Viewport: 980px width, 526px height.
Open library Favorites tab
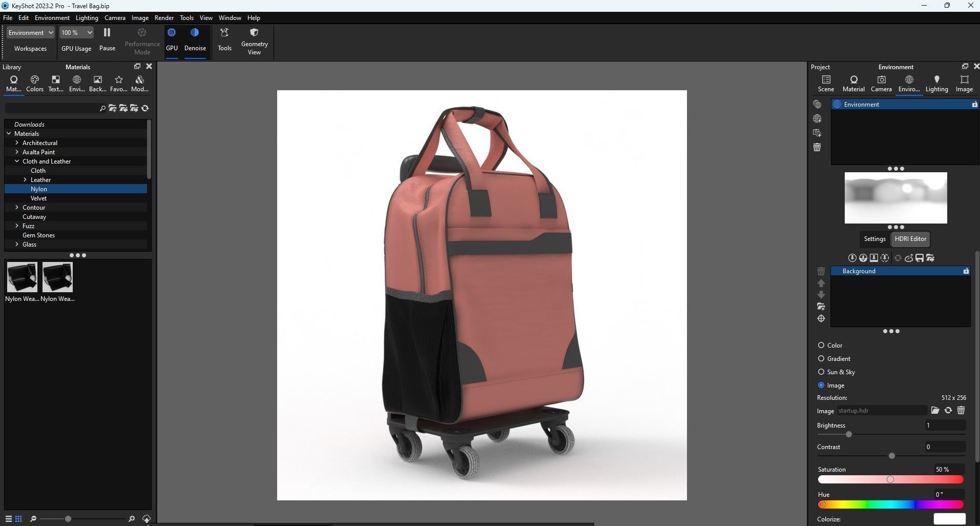(119, 84)
